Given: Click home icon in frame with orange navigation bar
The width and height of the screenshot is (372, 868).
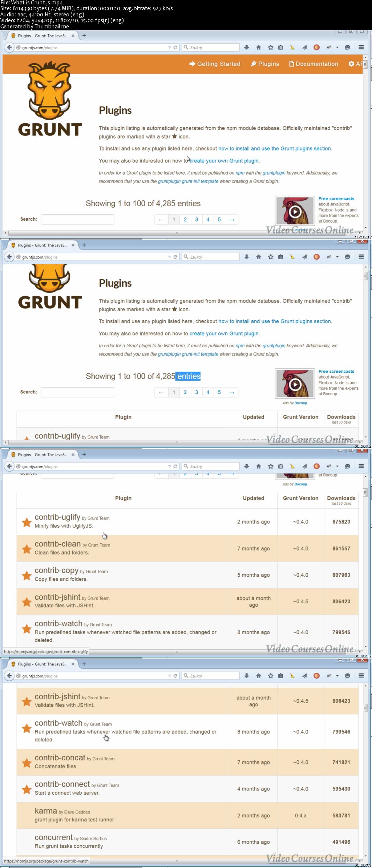Looking at the screenshot, I should (259, 47).
